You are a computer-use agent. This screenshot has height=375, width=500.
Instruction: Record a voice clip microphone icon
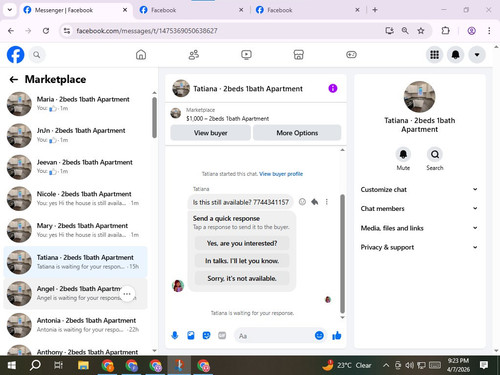(175, 335)
